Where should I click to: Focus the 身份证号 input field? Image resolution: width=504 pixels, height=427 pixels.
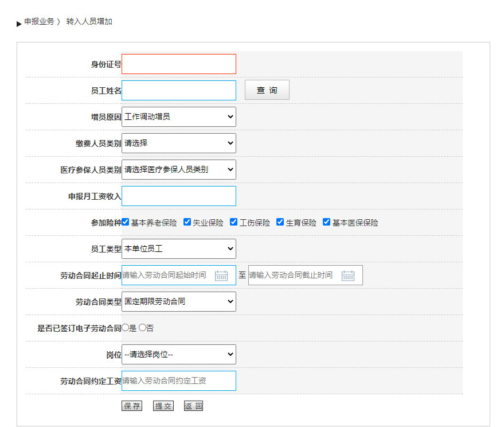[179, 64]
